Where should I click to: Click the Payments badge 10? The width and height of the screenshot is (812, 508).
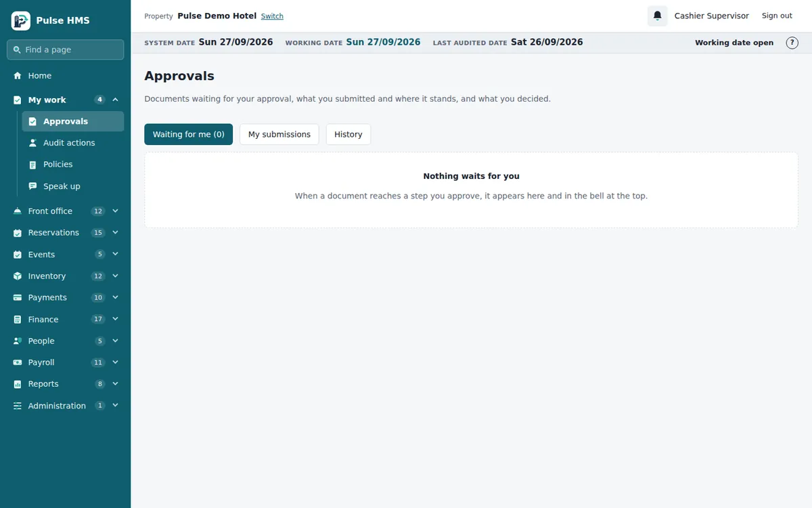(x=98, y=297)
